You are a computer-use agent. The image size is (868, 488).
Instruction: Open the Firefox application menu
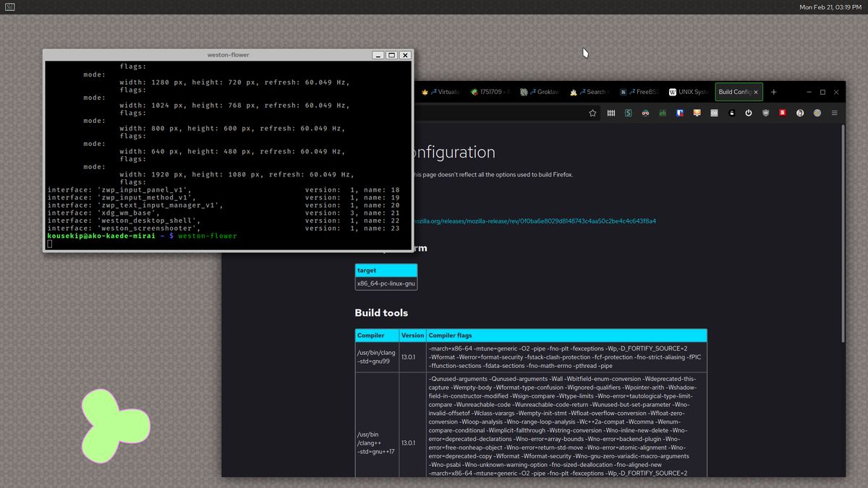click(x=834, y=113)
